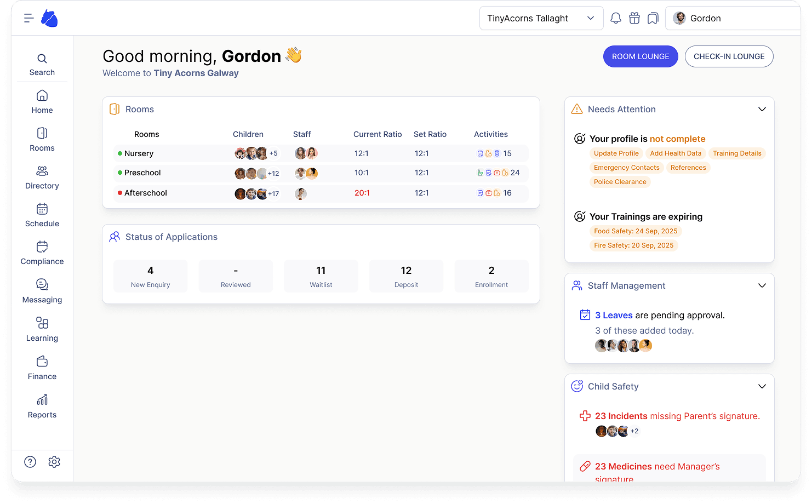812x504 pixels.
Task: Click the Add Health Data tag
Action: click(676, 153)
